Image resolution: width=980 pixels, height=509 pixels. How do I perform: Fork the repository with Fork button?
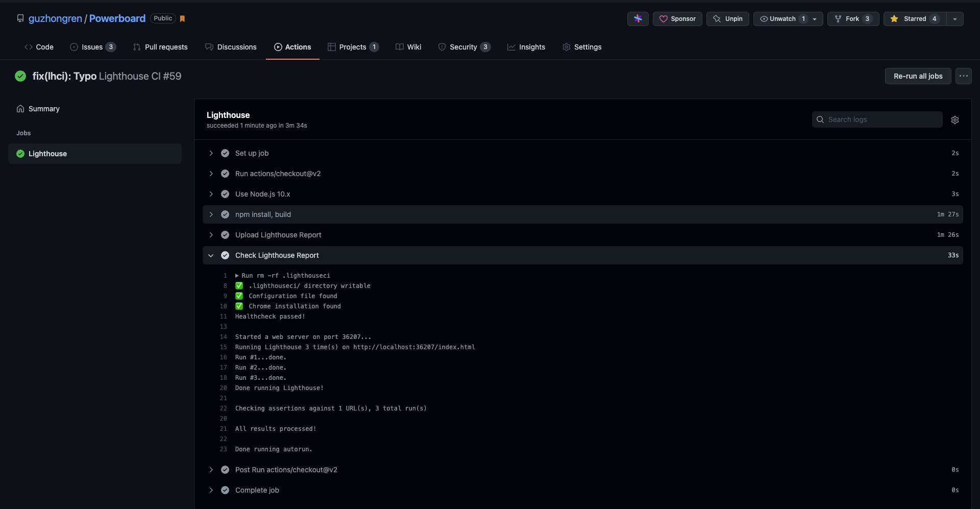tap(853, 18)
